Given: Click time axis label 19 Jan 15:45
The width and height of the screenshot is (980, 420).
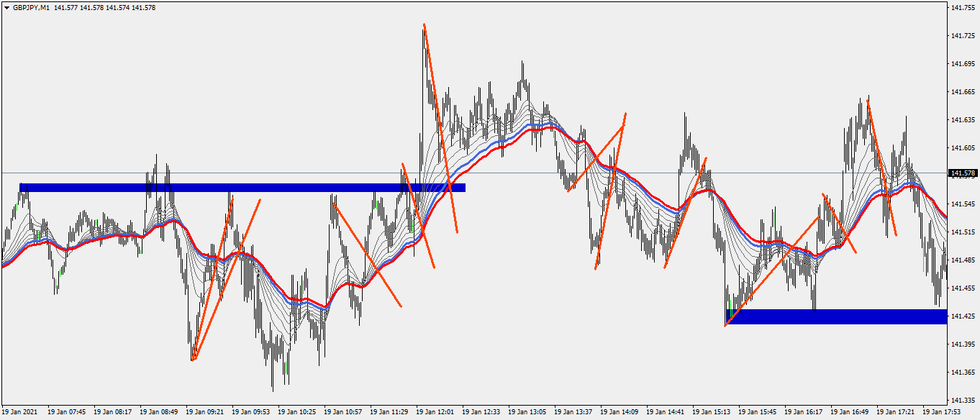Looking at the screenshot, I should [758, 412].
